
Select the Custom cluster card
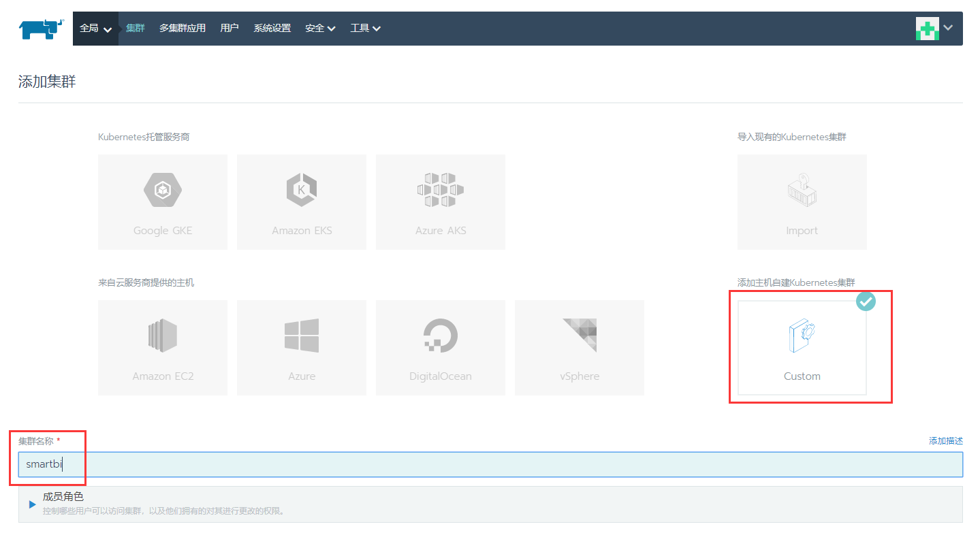pyautogui.click(x=802, y=348)
